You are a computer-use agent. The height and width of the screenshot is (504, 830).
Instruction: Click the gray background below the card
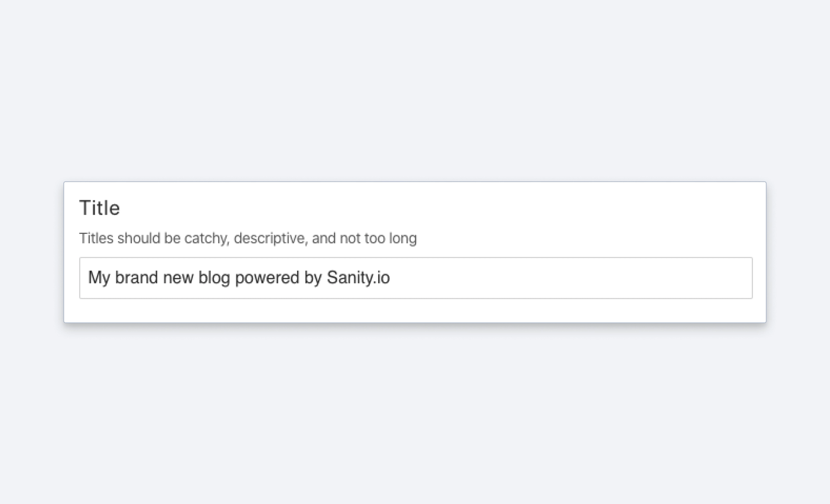click(415, 414)
